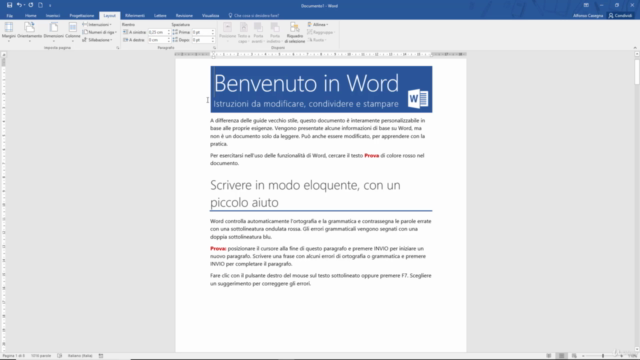Open the Riquadro di selezione pane

pyautogui.click(x=295, y=33)
